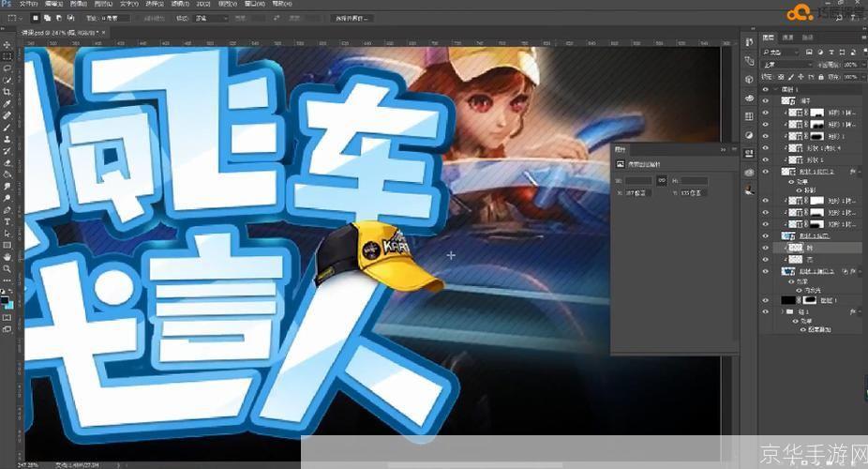Click the background color swatch

pyautogui.click(x=9, y=305)
